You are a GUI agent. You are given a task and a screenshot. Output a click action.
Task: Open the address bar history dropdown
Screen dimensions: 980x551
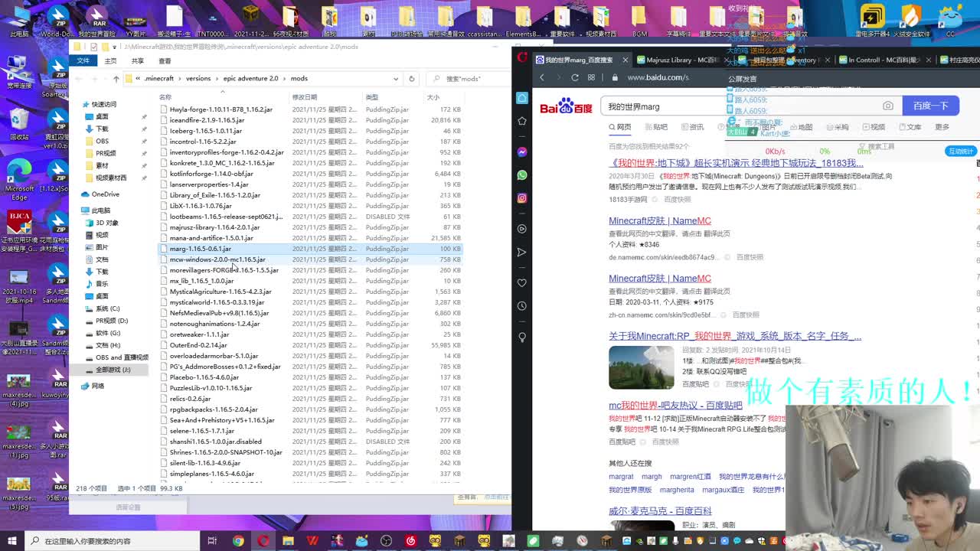click(x=396, y=78)
